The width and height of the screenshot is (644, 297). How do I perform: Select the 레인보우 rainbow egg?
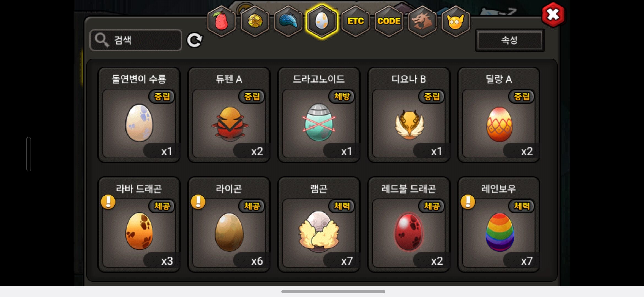coord(499,224)
